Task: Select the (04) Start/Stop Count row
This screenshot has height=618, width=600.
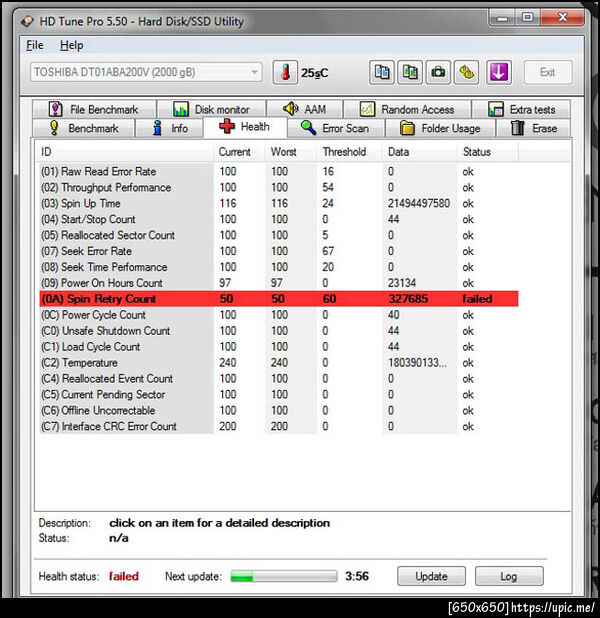Action: [279, 219]
